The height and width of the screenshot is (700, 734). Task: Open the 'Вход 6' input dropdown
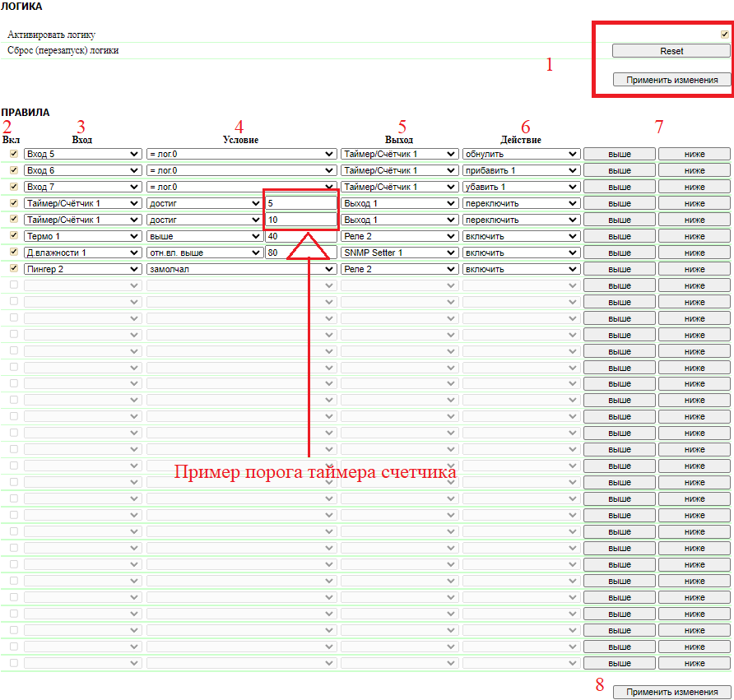[x=82, y=170]
